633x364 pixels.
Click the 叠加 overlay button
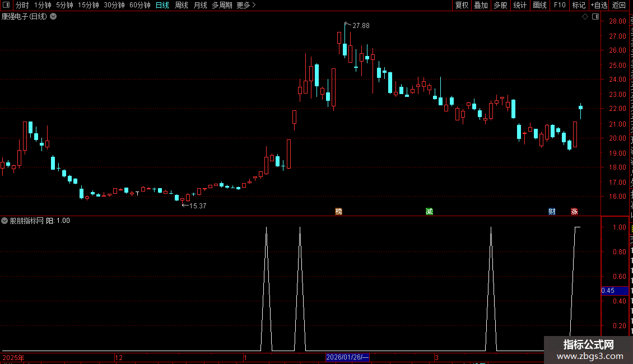(481, 5)
